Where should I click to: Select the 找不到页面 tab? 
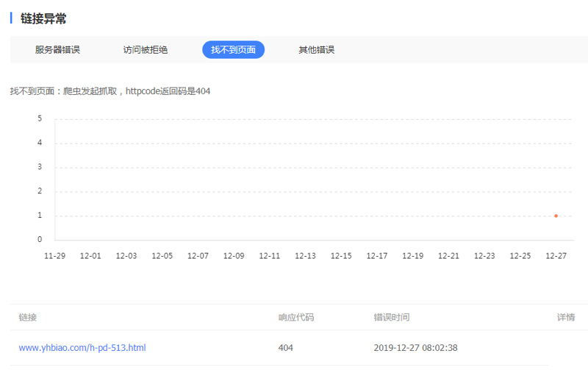click(x=233, y=49)
